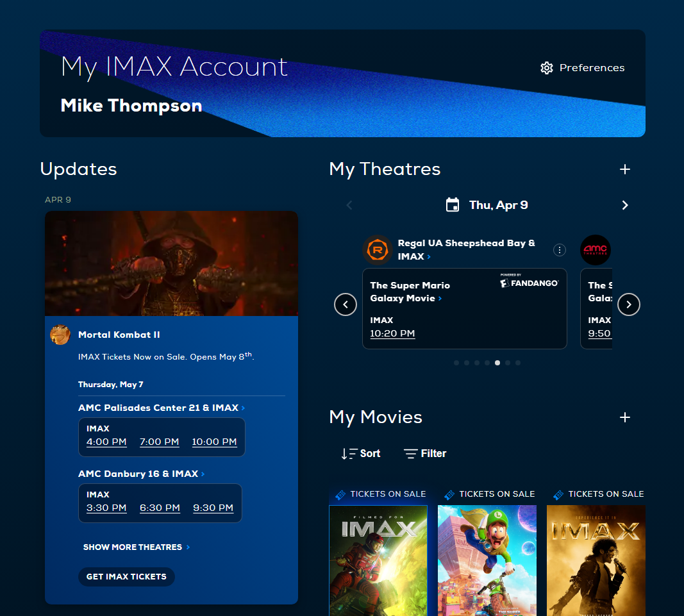Screen dimensions: 684x616
Task: Expand Show More Theatres
Action: point(137,547)
